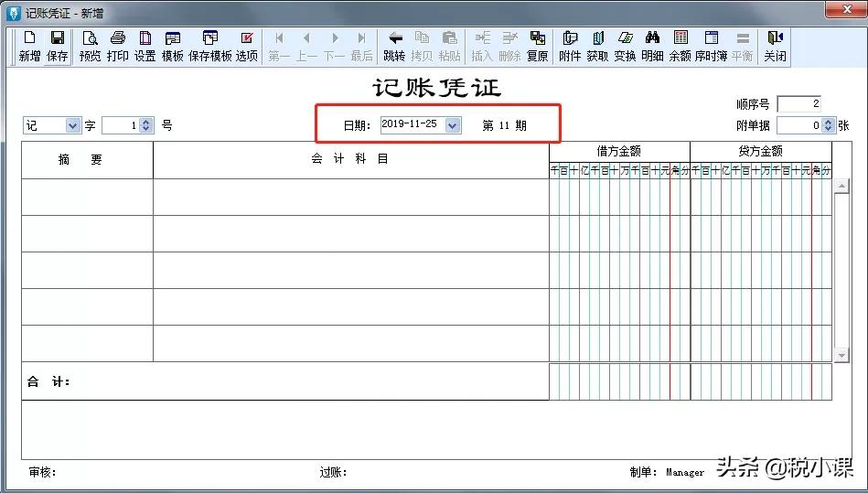Viewport: 868px width, 493px height.
Task: Open 选项 options icon
Action: (x=247, y=47)
